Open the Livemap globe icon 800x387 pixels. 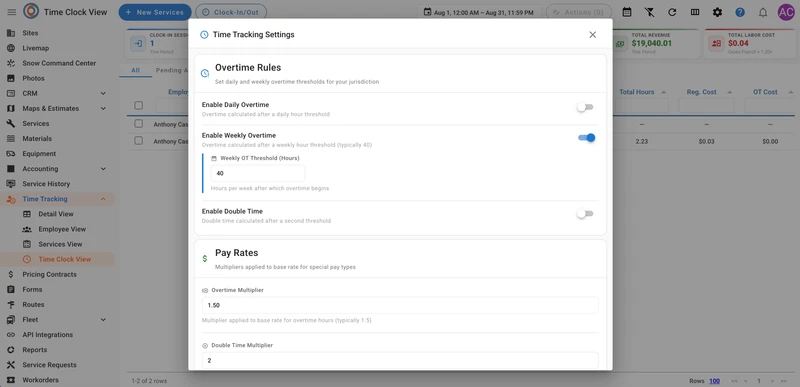click(x=11, y=48)
